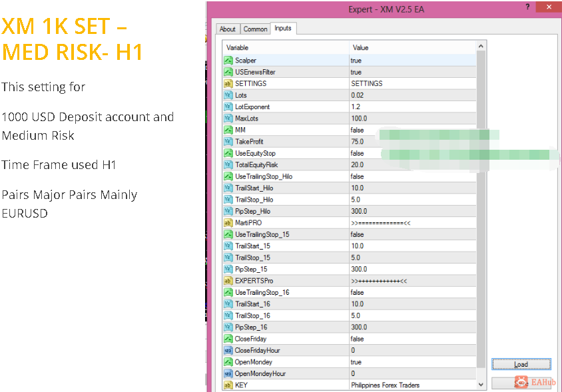Click the TotalEquityRisk variable icon
This screenshot has width=562, height=392.
(228, 165)
